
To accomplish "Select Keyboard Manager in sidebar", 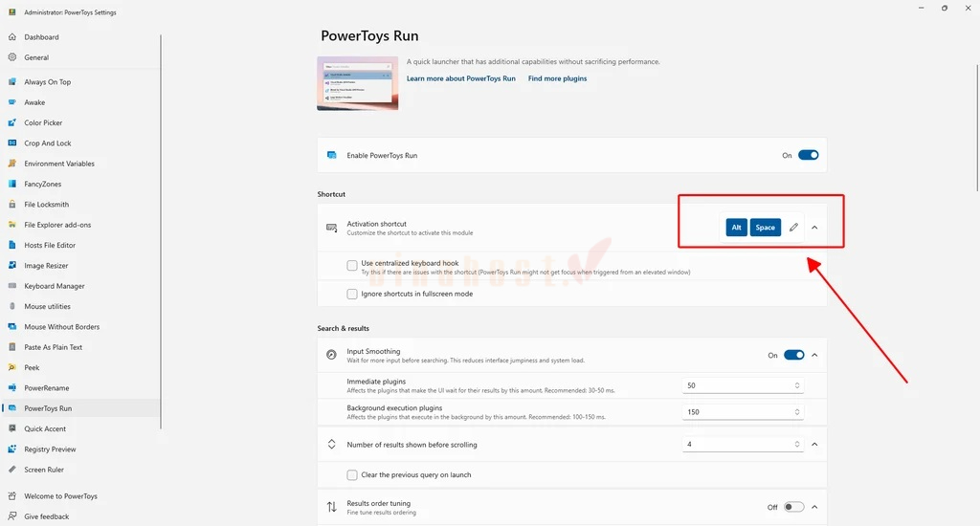I will (55, 286).
